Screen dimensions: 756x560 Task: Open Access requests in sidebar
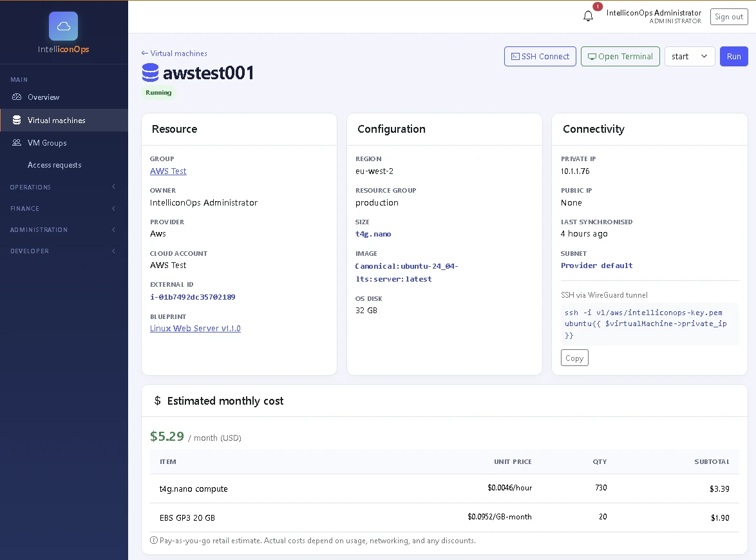pos(64,165)
